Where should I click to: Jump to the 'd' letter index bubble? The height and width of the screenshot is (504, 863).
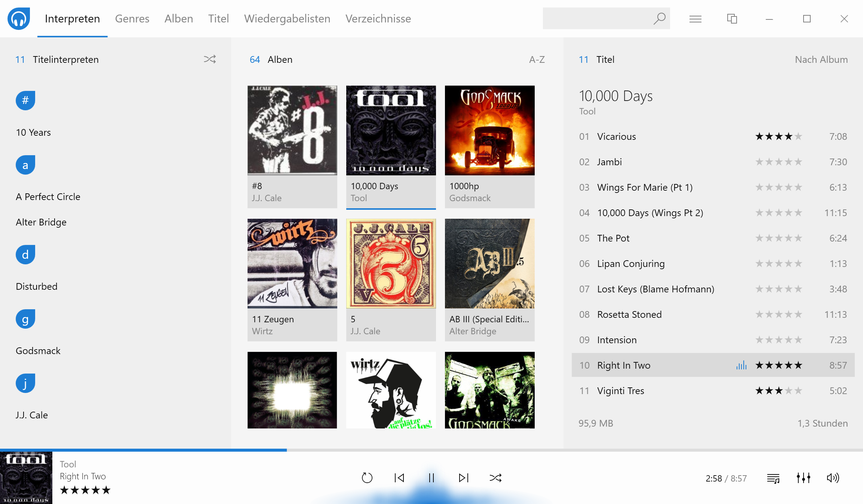click(25, 255)
